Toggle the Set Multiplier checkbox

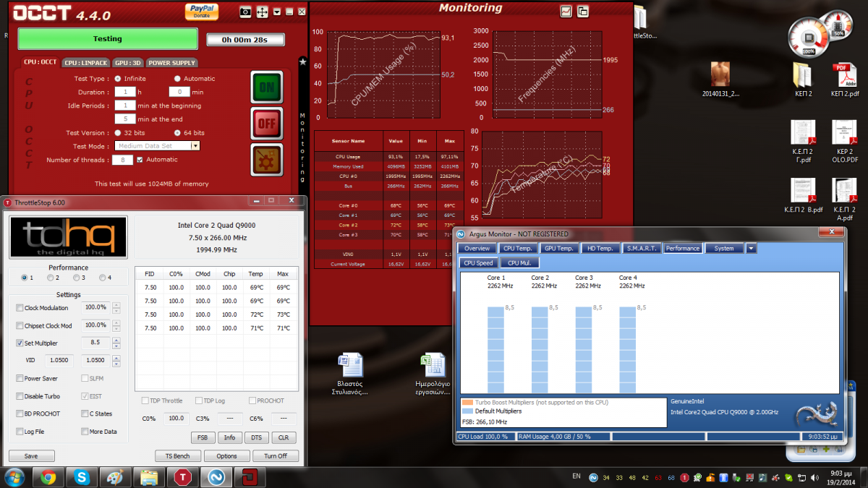(x=20, y=343)
